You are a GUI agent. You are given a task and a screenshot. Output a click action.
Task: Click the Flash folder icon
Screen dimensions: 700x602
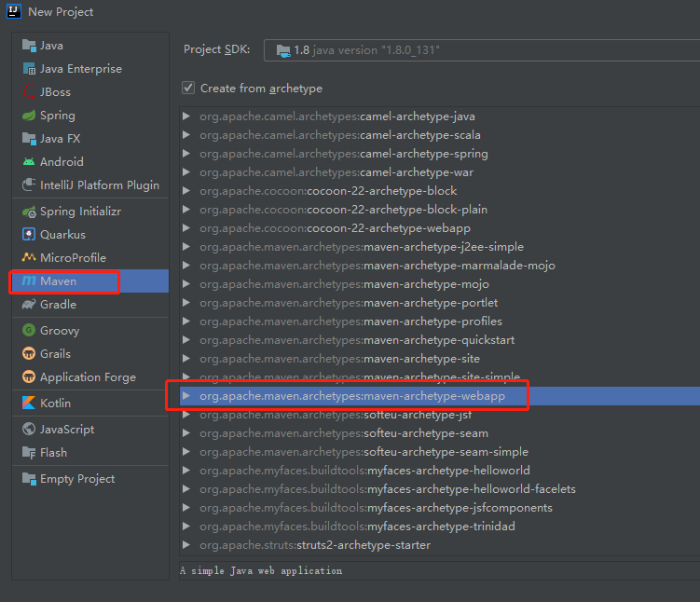(x=29, y=453)
